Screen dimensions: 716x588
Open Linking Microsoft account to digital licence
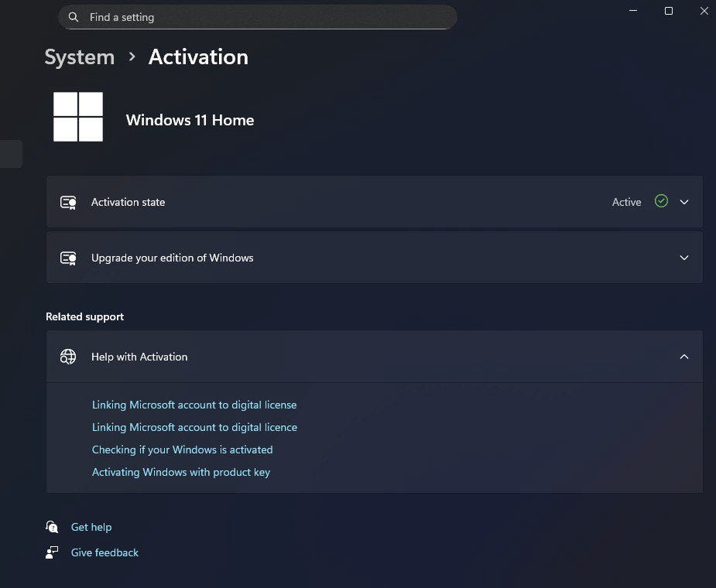point(194,427)
